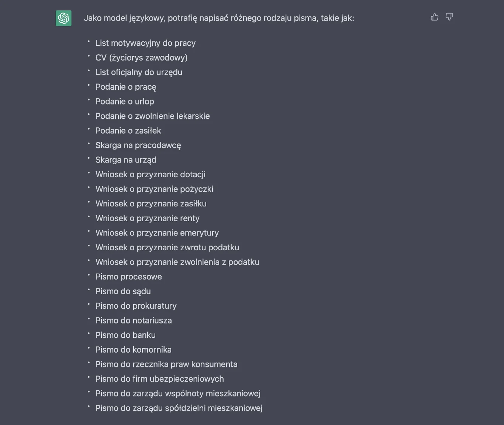504x425 pixels.
Task: Click the 'Pismo do komornika' item
Action: (x=133, y=350)
